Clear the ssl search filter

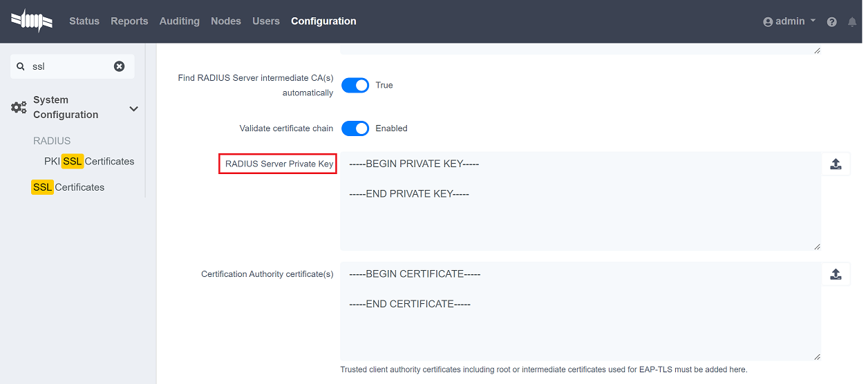click(120, 66)
